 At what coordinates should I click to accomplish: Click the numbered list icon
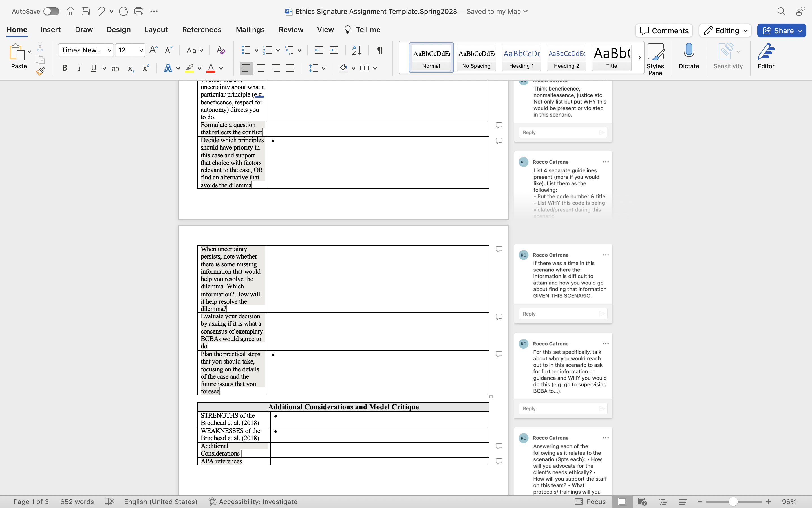(x=267, y=51)
